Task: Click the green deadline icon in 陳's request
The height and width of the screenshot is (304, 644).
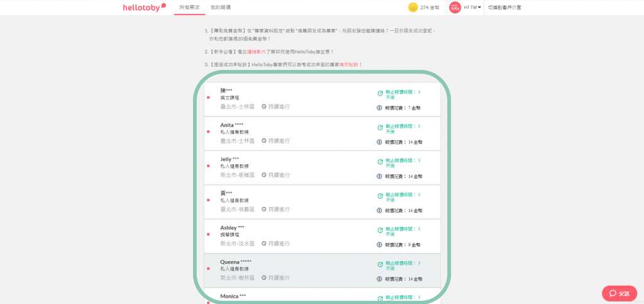Action: pos(380,94)
